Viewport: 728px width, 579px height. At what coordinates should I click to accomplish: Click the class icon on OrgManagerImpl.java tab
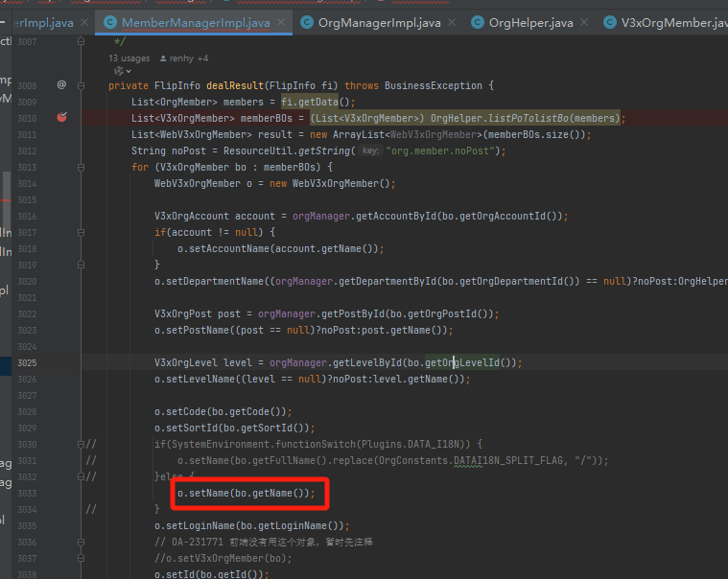[x=307, y=22]
